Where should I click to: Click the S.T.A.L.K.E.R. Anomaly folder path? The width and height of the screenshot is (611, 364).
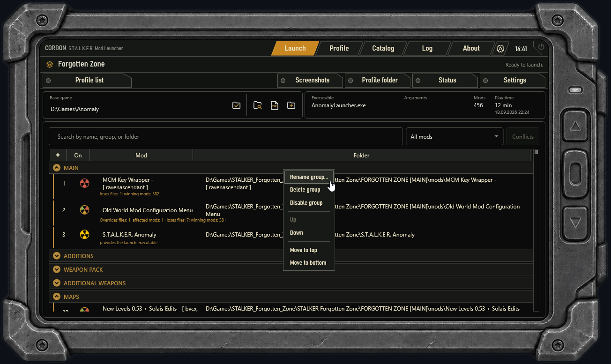[310, 235]
